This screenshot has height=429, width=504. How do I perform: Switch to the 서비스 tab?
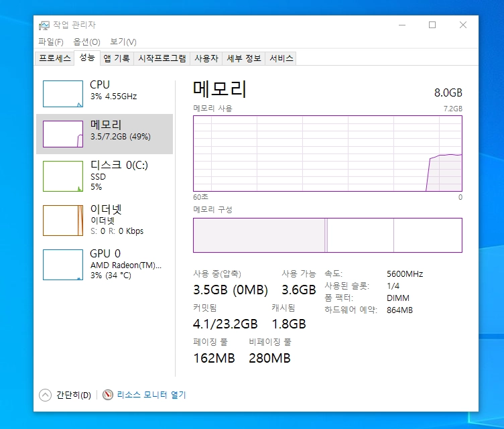point(281,58)
